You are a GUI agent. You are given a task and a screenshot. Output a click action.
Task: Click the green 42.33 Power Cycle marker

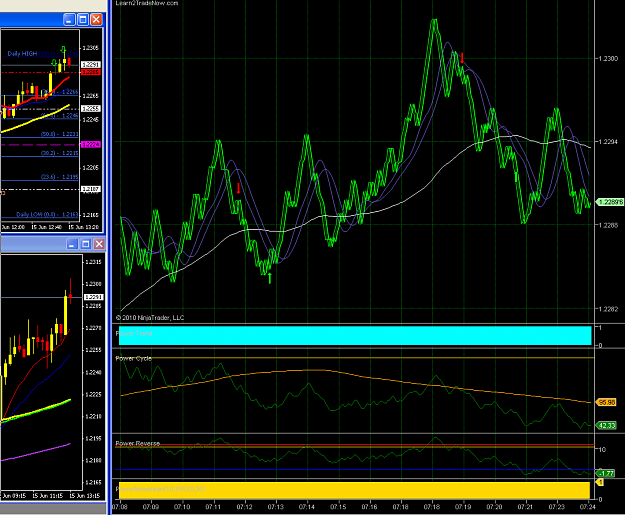(x=606, y=426)
